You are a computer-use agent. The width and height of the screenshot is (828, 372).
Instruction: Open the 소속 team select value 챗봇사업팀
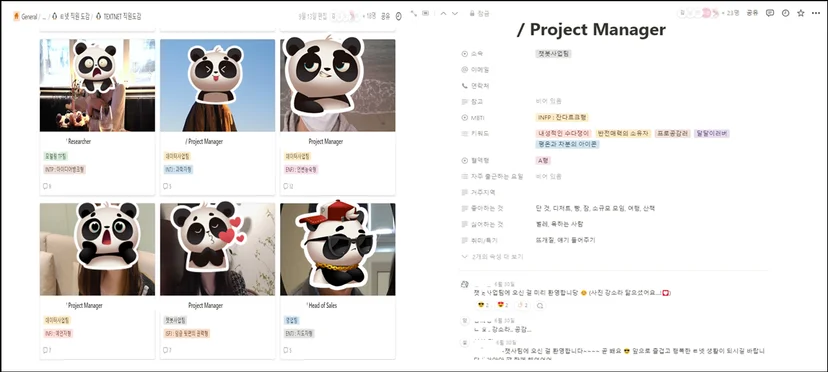pyautogui.click(x=553, y=53)
